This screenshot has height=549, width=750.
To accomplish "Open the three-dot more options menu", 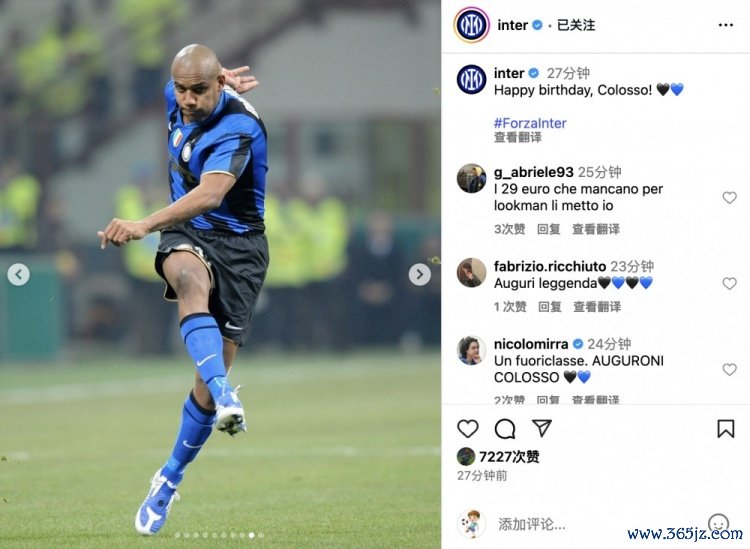I will pos(726,25).
